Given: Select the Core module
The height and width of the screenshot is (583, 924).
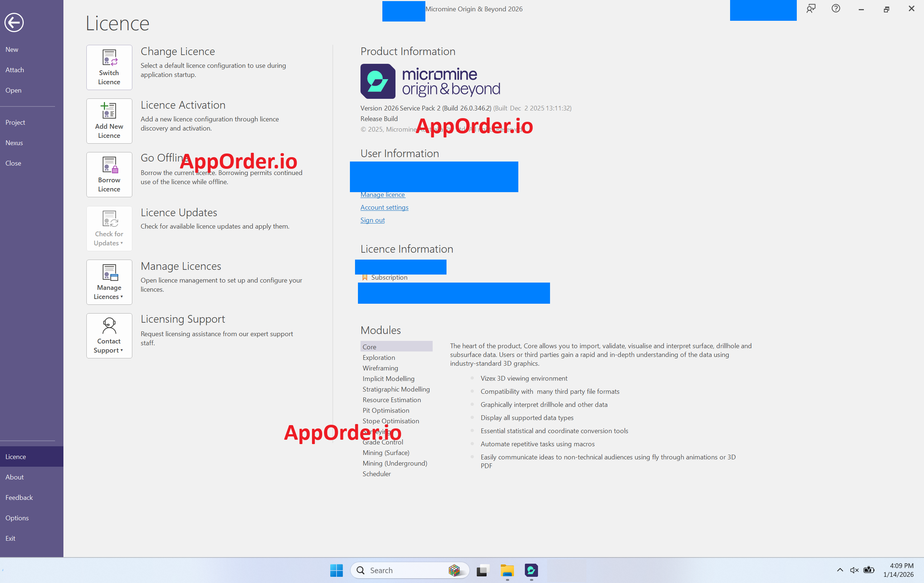Looking at the screenshot, I should (396, 347).
